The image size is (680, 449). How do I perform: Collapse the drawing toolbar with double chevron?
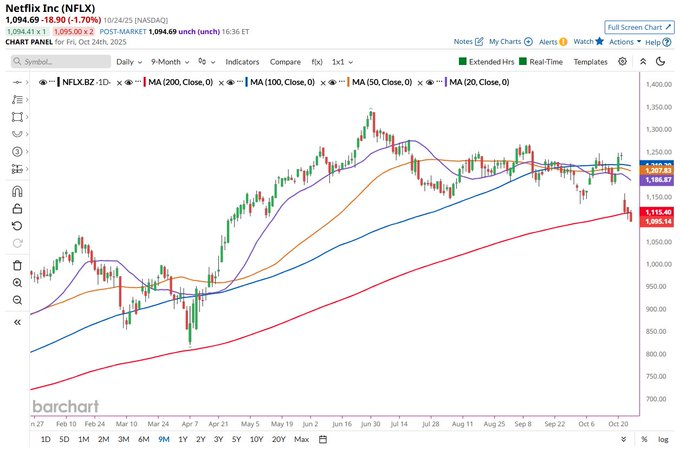click(17, 322)
